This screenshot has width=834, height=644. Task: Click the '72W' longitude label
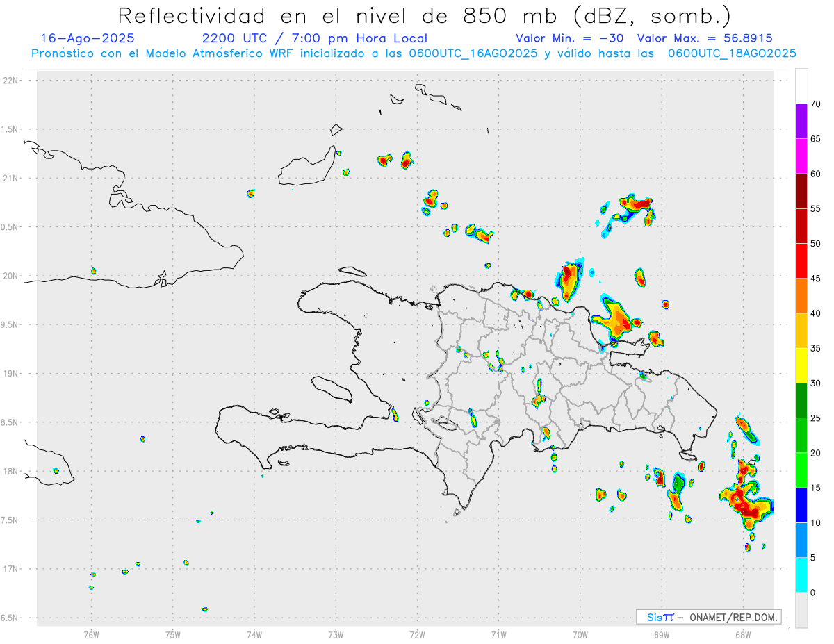417,634
